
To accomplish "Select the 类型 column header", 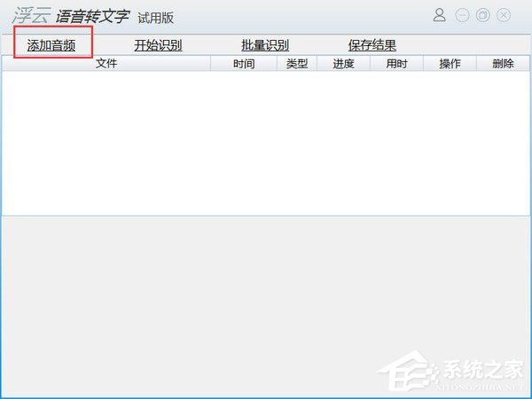I will click(x=297, y=64).
